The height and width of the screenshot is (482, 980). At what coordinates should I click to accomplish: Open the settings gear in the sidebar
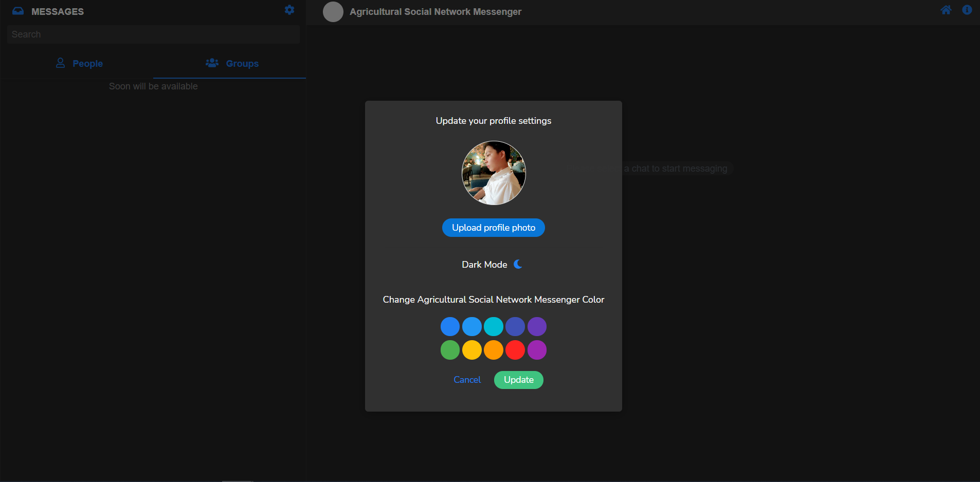point(289,9)
